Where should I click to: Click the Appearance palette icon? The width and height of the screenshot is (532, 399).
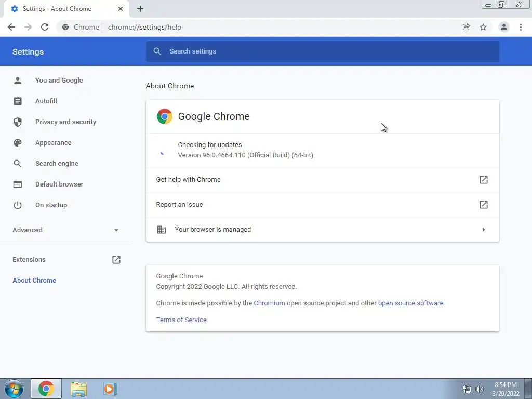(18, 143)
